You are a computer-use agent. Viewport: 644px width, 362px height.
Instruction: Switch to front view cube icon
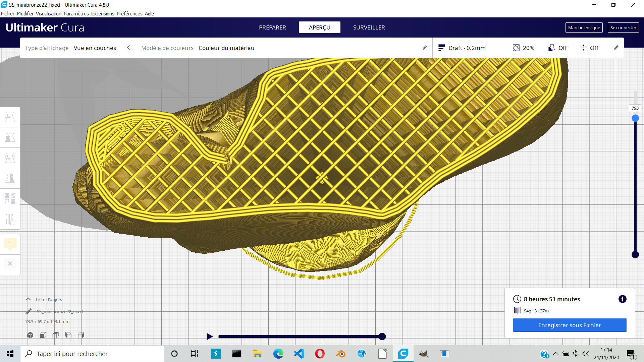(43, 335)
